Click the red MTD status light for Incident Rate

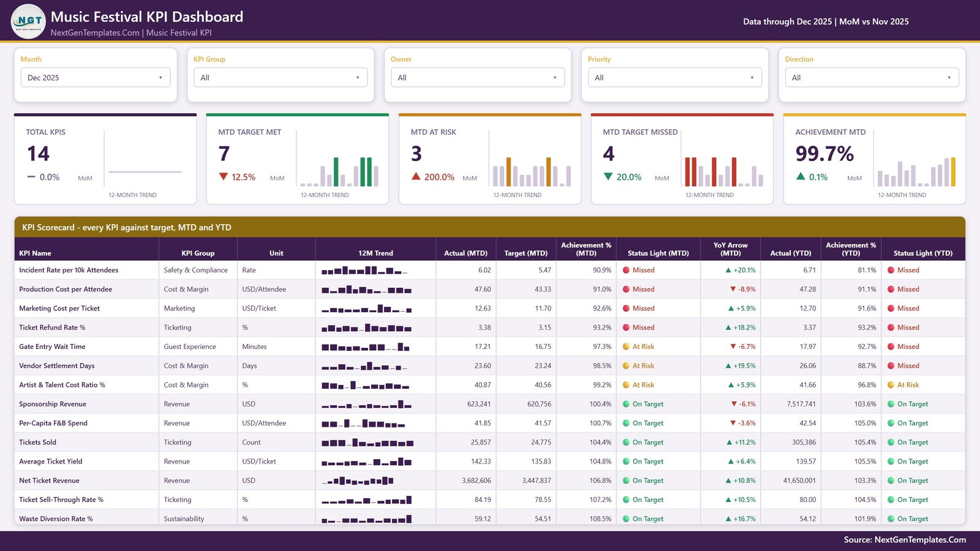click(x=627, y=270)
